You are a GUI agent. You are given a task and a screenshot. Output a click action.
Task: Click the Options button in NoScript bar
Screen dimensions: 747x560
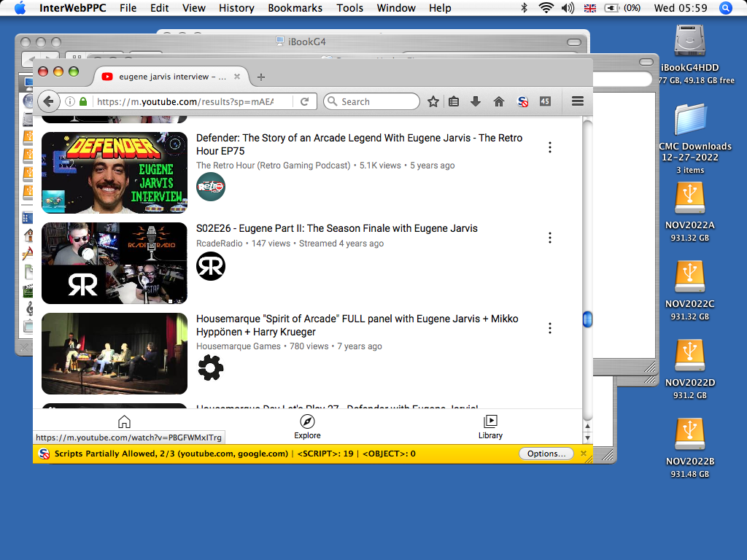pyautogui.click(x=546, y=454)
